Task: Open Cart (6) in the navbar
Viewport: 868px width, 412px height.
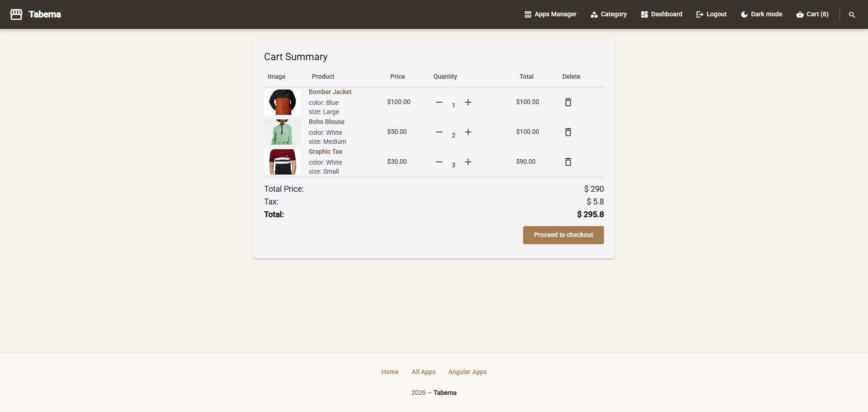Action: 812,14
